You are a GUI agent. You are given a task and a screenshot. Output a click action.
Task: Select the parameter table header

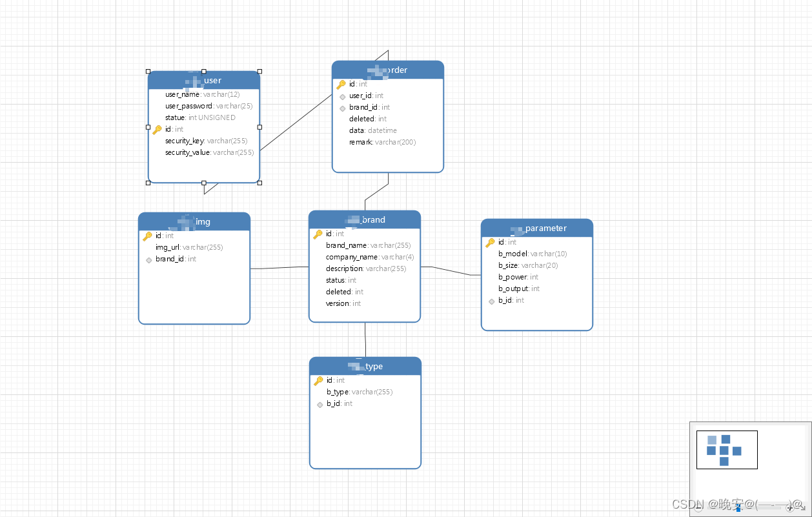click(537, 228)
